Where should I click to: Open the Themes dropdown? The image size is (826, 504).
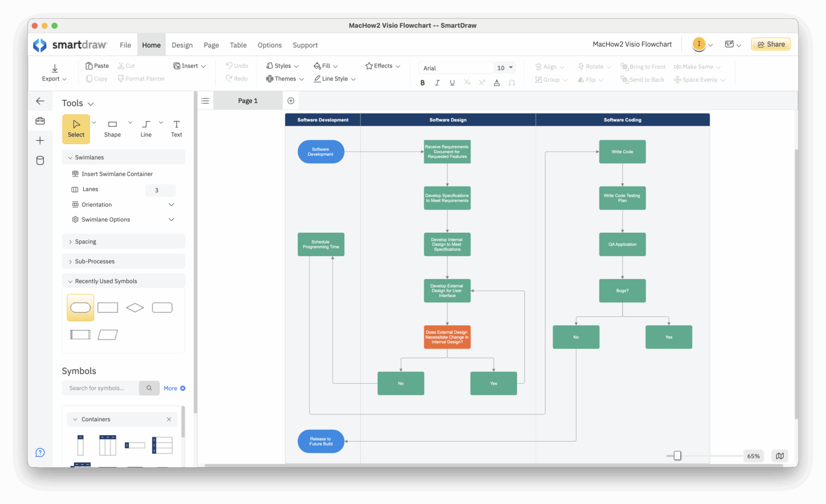(x=284, y=78)
